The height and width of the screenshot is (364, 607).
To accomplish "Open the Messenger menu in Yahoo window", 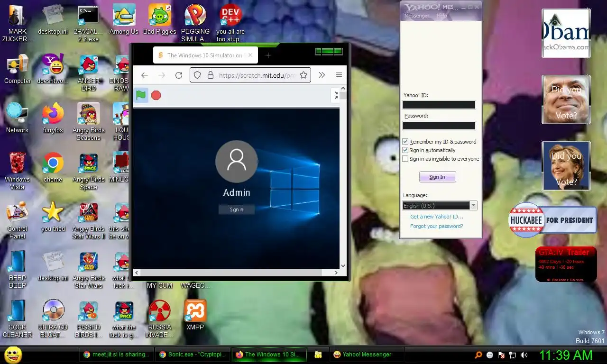I will point(416,16).
